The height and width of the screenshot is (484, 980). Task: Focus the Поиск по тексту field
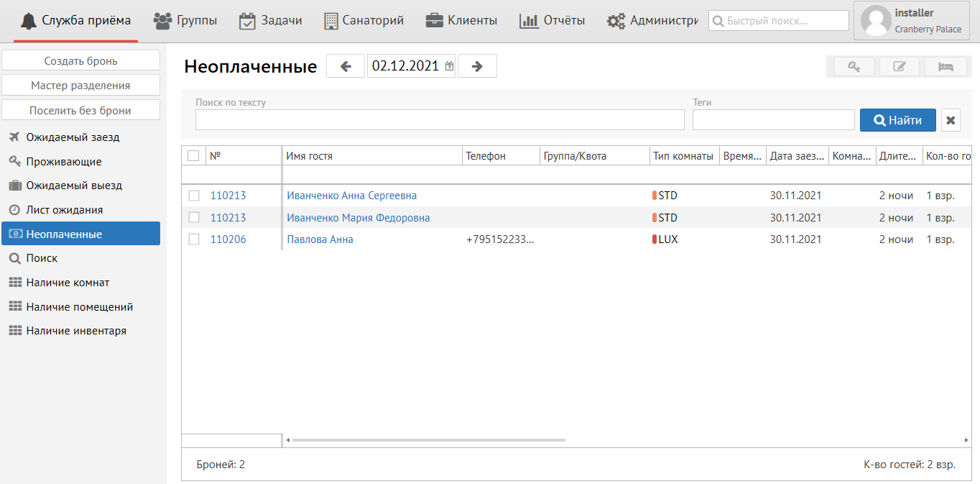440,120
